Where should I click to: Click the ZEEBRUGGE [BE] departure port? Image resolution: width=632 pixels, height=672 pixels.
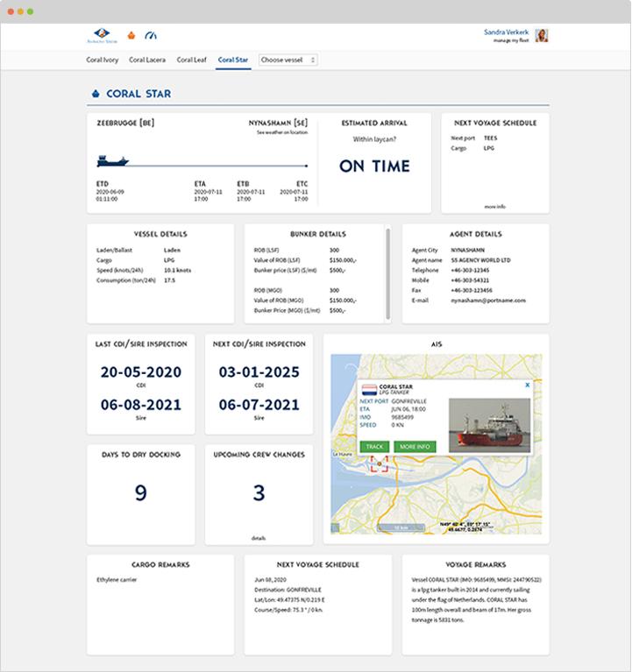click(125, 123)
